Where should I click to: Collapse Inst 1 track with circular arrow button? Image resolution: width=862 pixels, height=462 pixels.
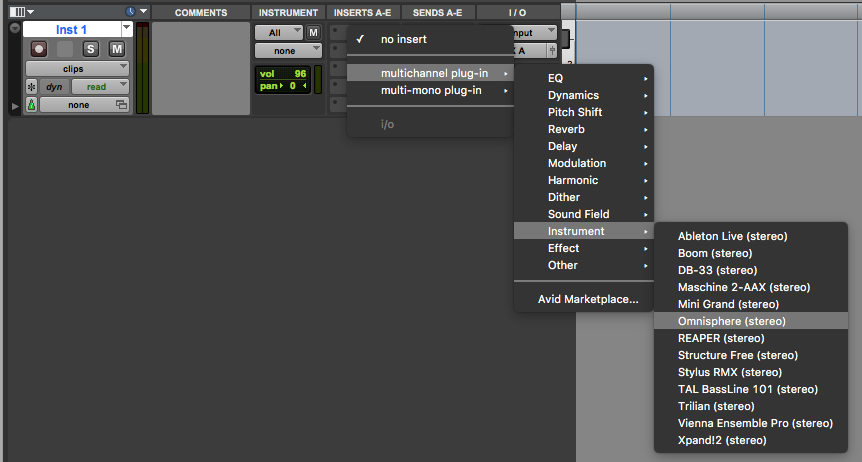15,28
